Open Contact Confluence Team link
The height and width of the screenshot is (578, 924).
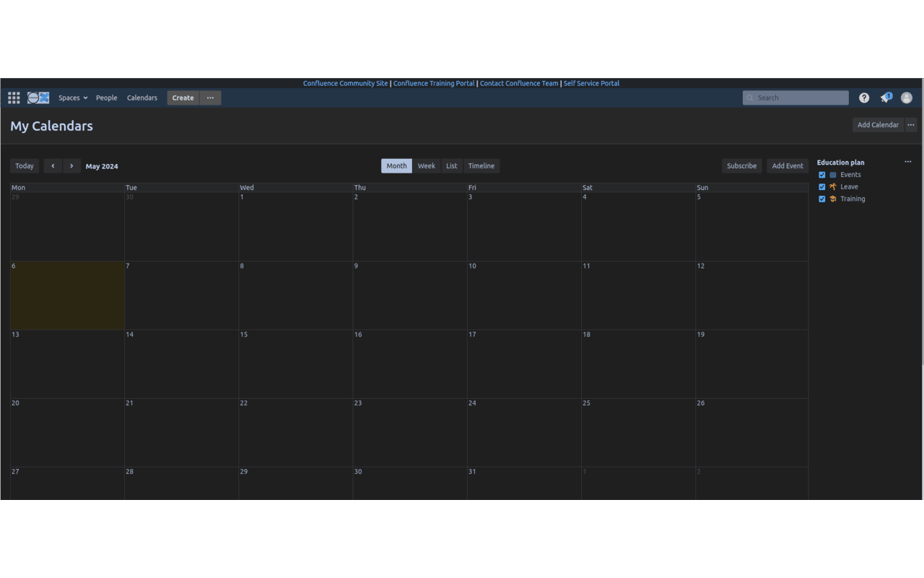(x=519, y=83)
